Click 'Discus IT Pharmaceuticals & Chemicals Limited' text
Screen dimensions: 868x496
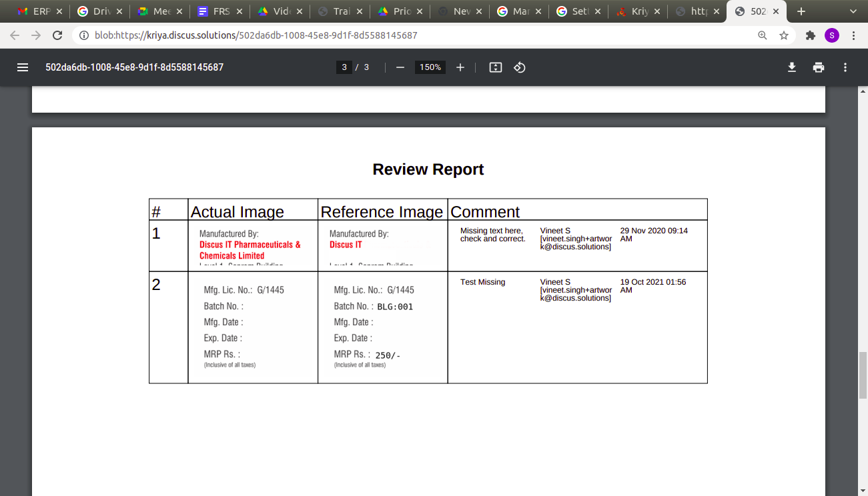click(x=250, y=250)
